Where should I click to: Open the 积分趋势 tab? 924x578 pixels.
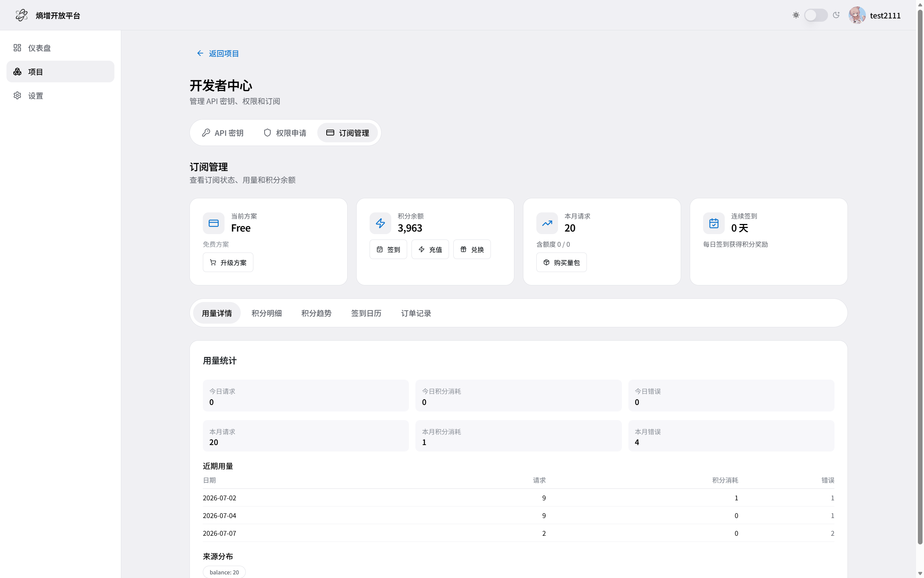pyautogui.click(x=317, y=313)
